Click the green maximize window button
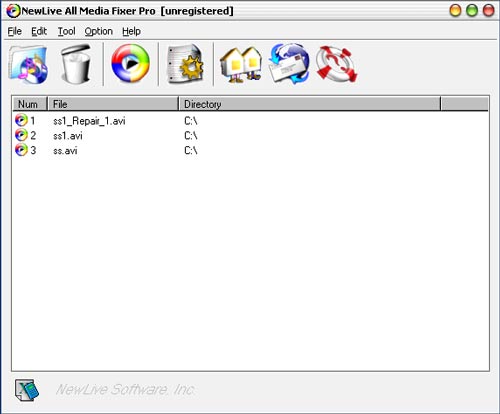The height and width of the screenshot is (414, 500). pyautogui.click(x=472, y=10)
